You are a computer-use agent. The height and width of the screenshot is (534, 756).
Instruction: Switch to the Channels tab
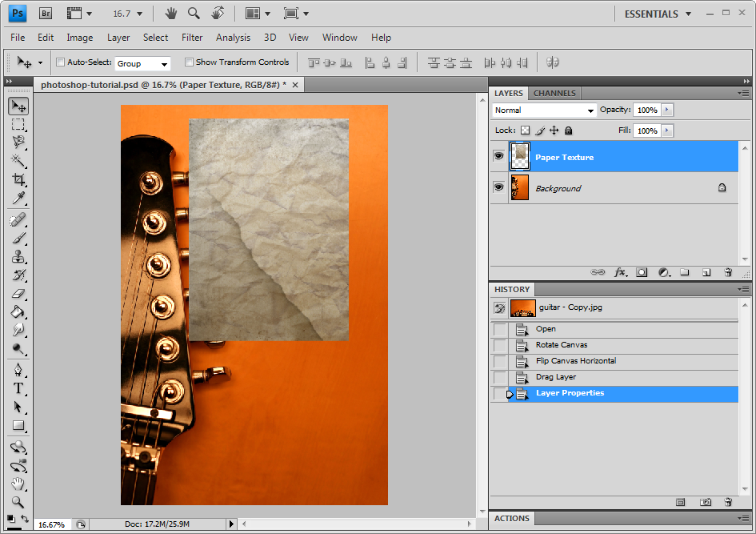(554, 93)
